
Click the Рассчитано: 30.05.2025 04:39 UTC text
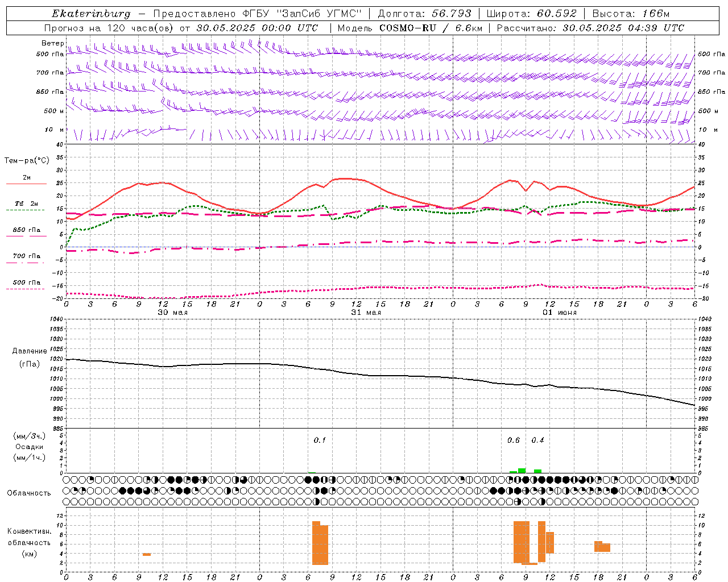pyautogui.click(x=590, y=28)
